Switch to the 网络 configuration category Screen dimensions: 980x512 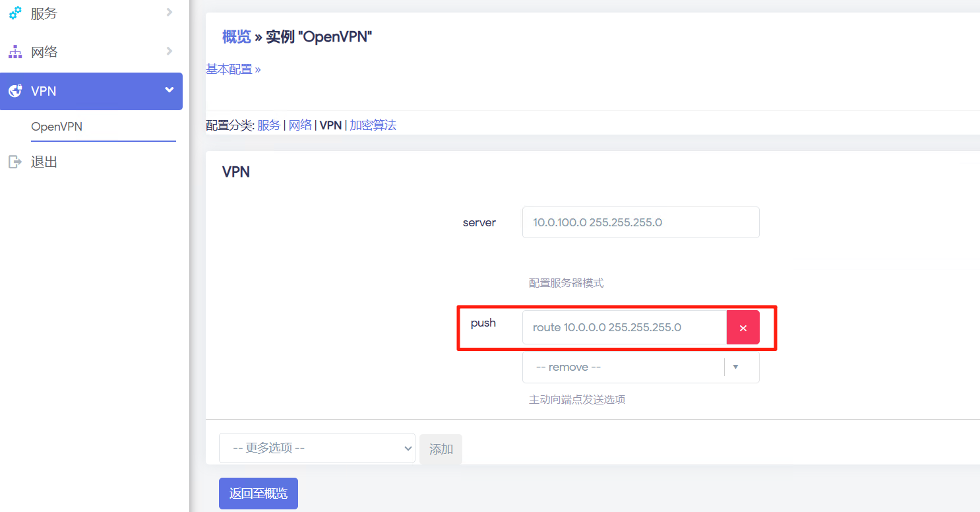(300, 125)
